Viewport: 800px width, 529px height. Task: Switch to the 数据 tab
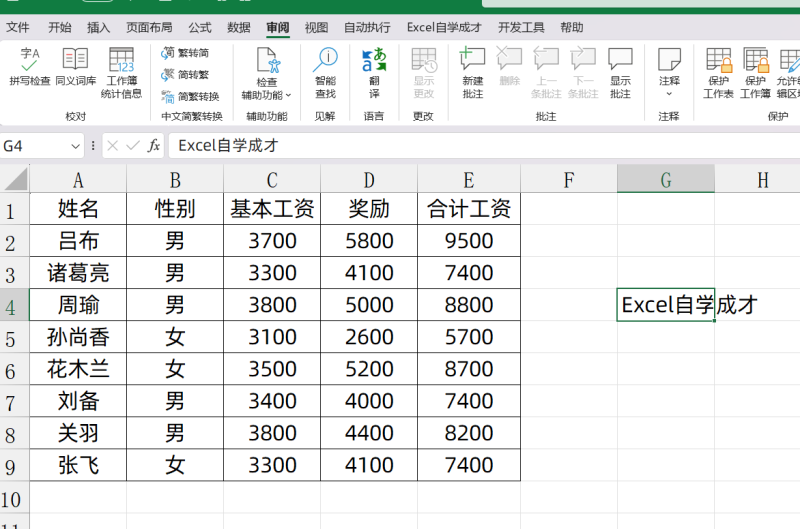239,27
